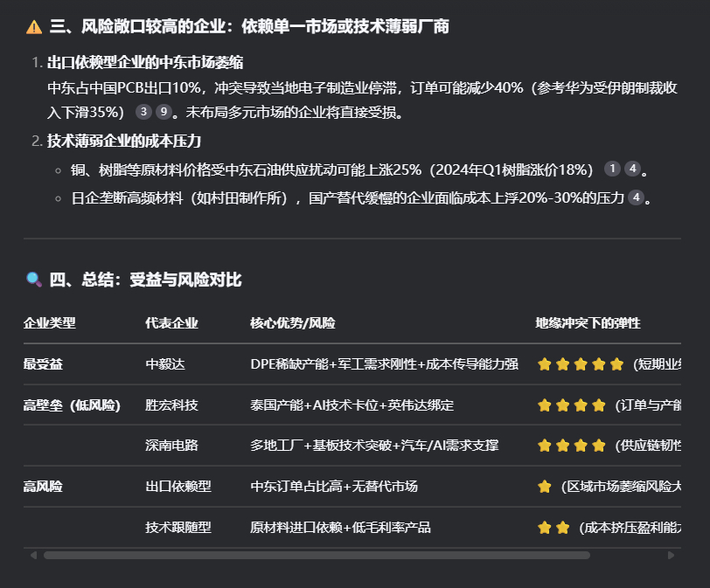
Task: Open citation badge 4 after 成本上浮20%-30%的压力
Action: pos(637,197)
